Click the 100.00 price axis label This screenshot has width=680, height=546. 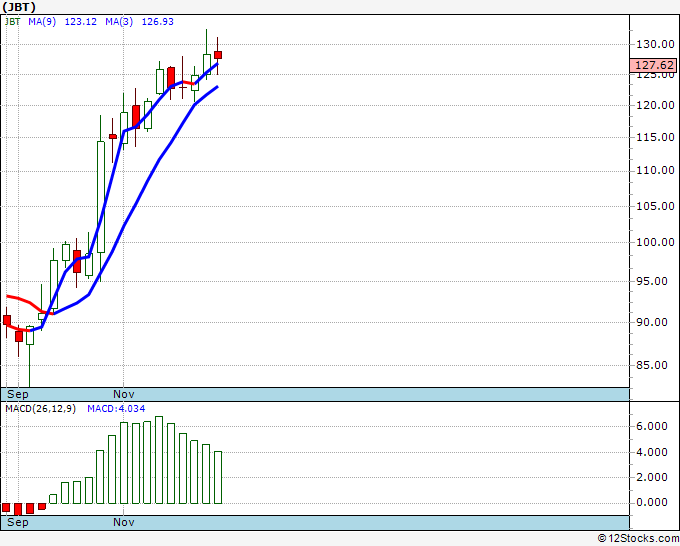pos(655,242)
